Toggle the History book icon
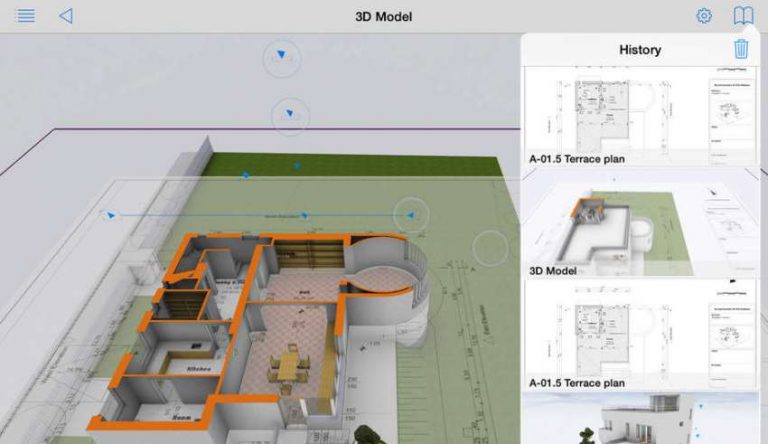Viewport: 768px width, 444px height. (x=742, y=16)
